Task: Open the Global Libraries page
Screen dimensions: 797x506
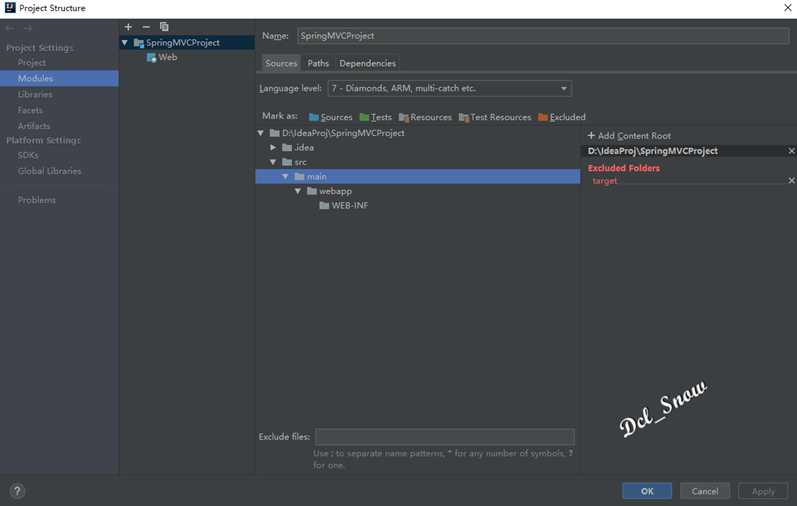Action: tap(49, 171)
